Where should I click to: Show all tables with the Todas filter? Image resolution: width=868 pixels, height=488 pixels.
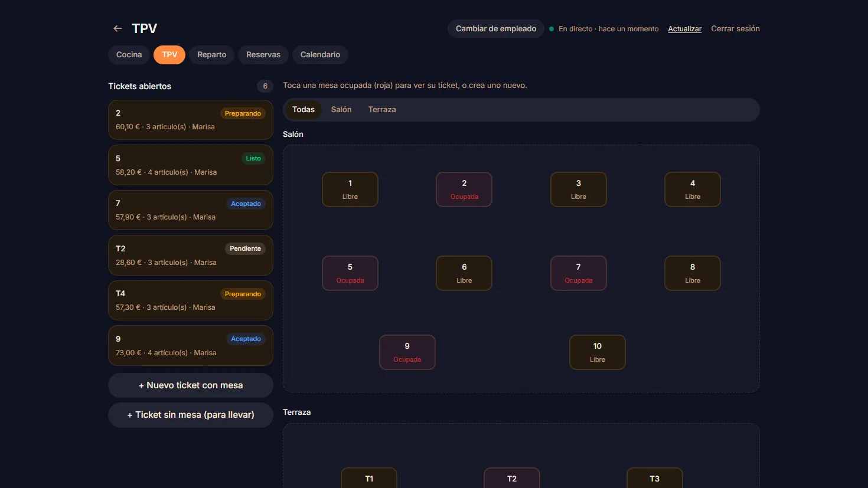pos(304,110)
